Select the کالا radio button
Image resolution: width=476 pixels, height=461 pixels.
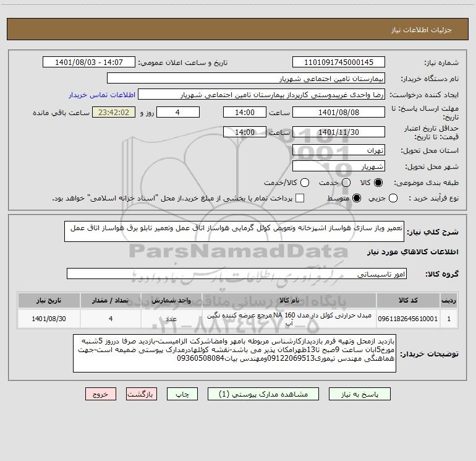pos(378,183)
